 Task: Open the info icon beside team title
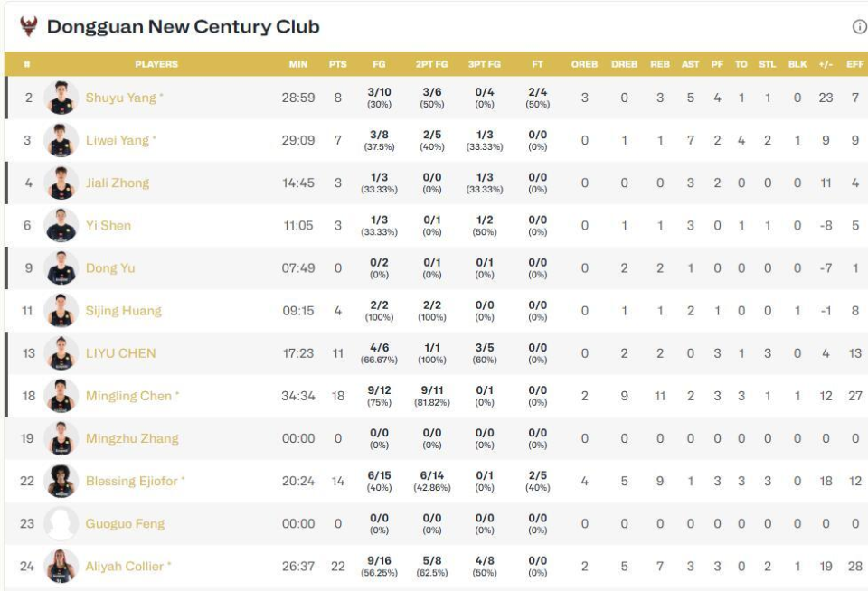tap(859, 27)
